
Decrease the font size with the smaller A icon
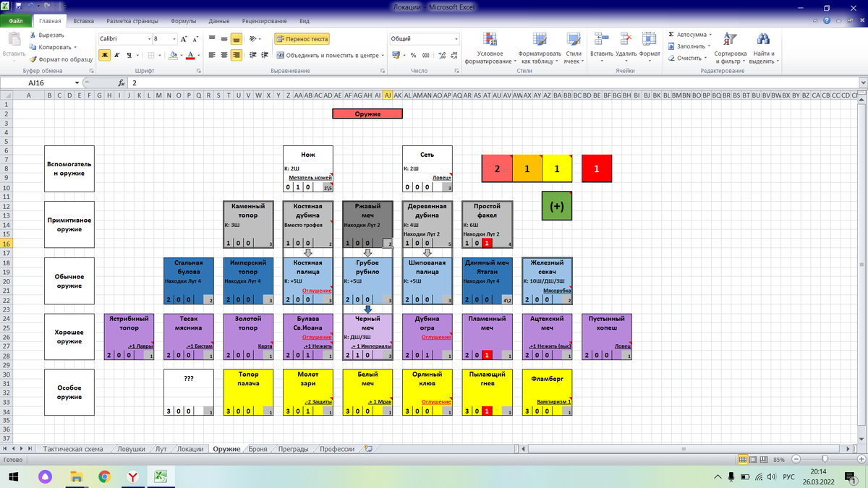coord(195,39)
